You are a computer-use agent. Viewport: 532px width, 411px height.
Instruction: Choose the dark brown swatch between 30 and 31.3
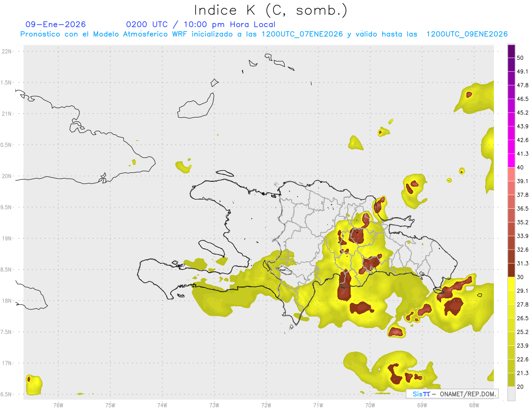(x=511, y=270)
